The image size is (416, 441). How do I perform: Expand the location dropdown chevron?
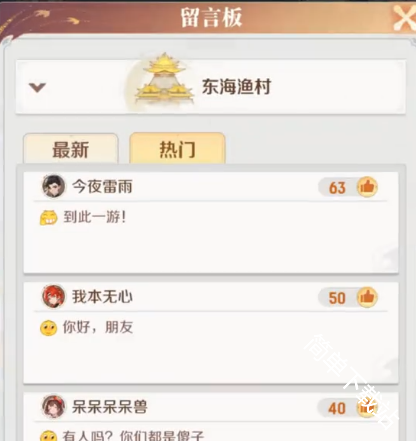(37, 87)
